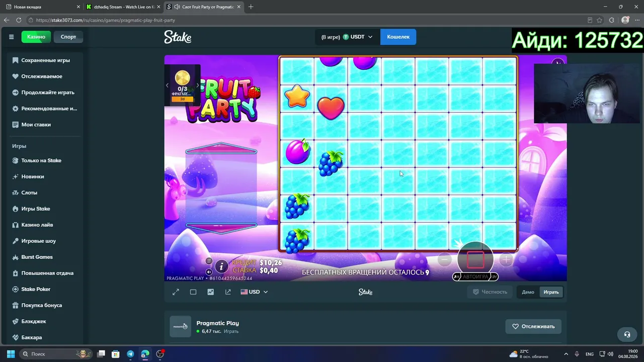Switch to Play (Играть) real mode
This screenshot has height=362, width=644.
point(551,292)
